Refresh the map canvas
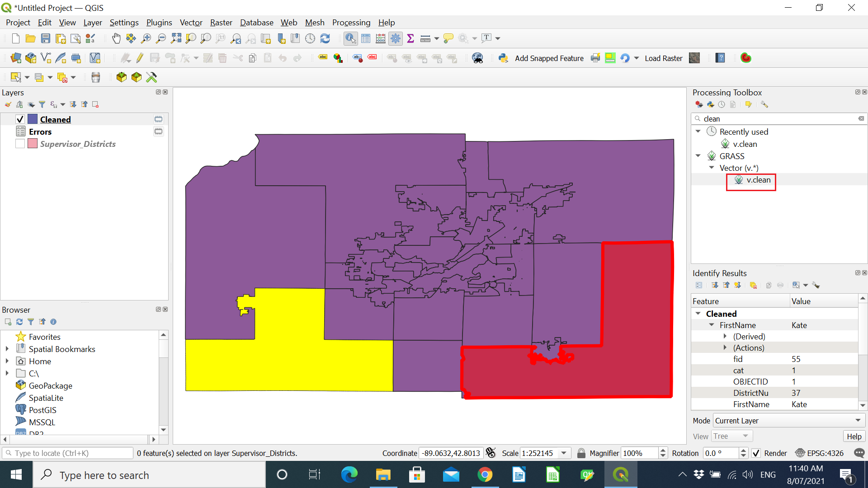The width and height of the screenshot is (868, 488). 325,38
